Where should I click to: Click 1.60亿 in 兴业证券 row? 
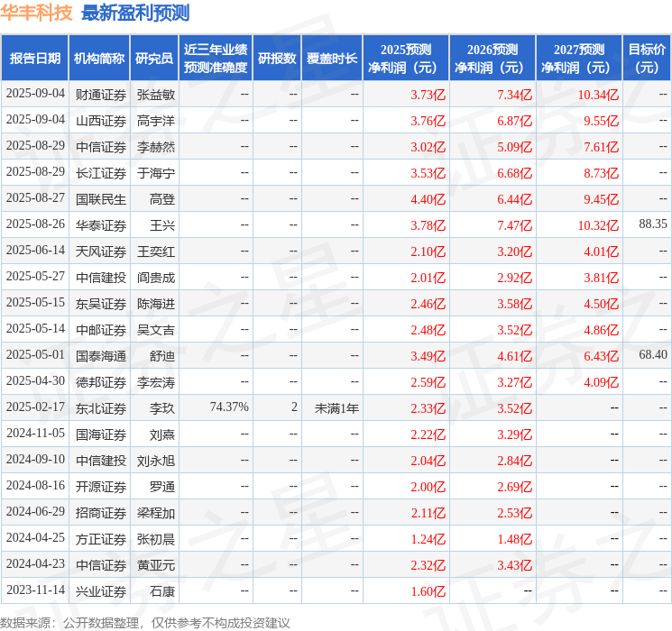(428, 591)
